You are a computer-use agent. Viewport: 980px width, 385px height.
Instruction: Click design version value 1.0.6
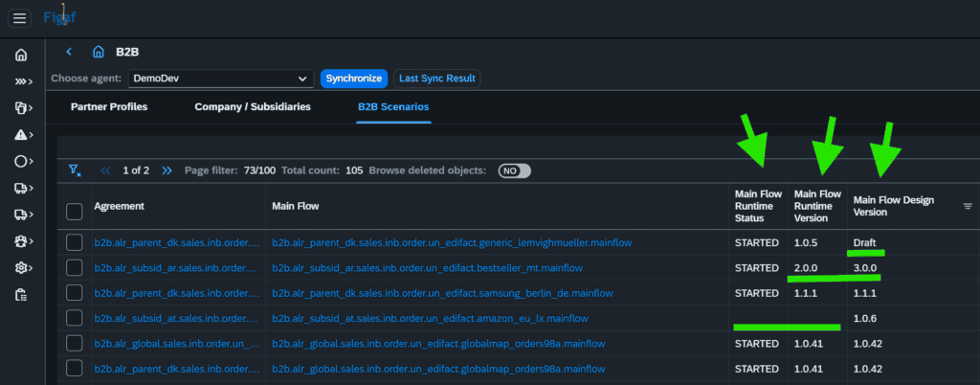point(865,318)
